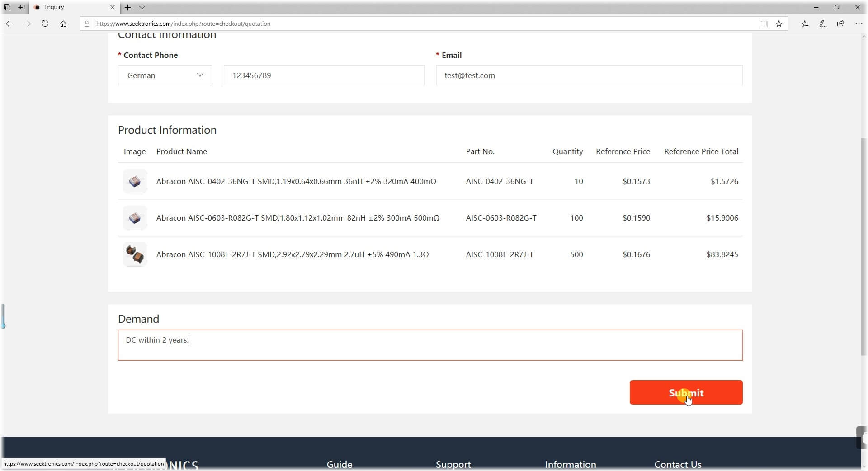Click the Information footer heading

570,464
